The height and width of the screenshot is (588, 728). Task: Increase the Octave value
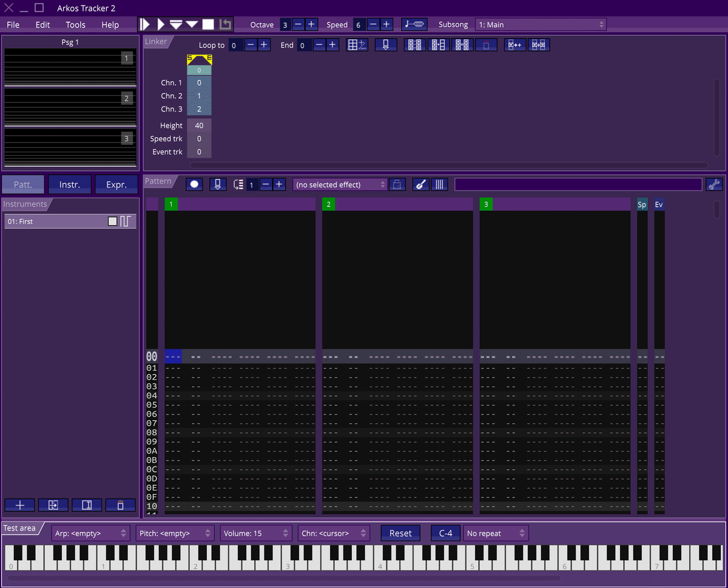pyautogui.click(x=311, y=24)
